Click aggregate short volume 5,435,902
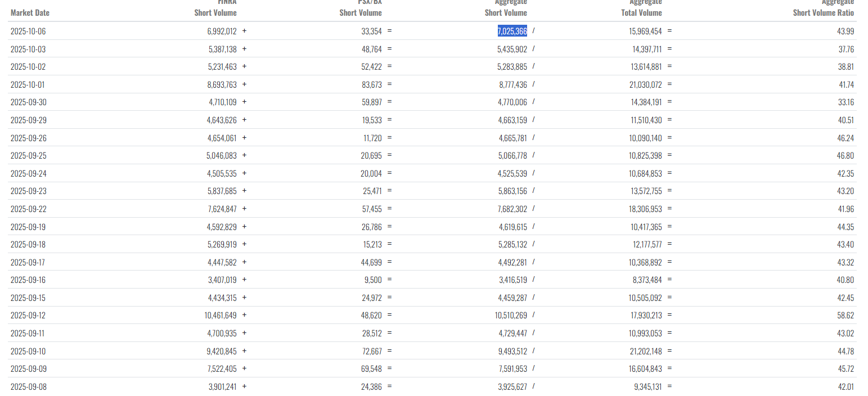 [512, 49]
